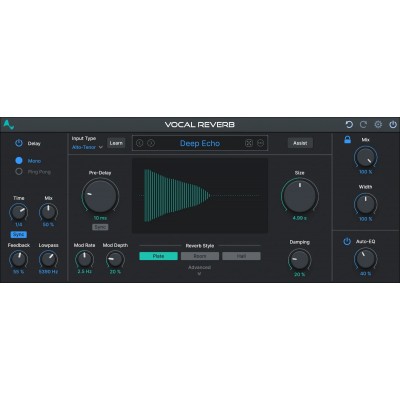Click the redo arrow icon
The image size is (400, 400).
click(363, 125)
